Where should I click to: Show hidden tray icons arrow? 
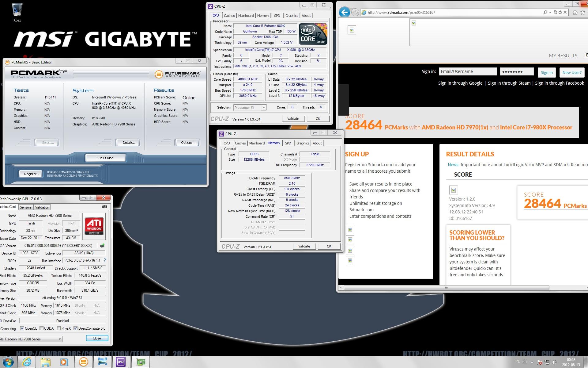point(532,362)
